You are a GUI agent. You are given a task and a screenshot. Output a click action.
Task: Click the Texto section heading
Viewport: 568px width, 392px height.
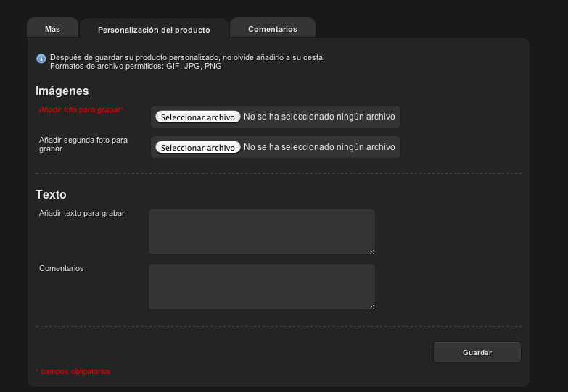51,194
